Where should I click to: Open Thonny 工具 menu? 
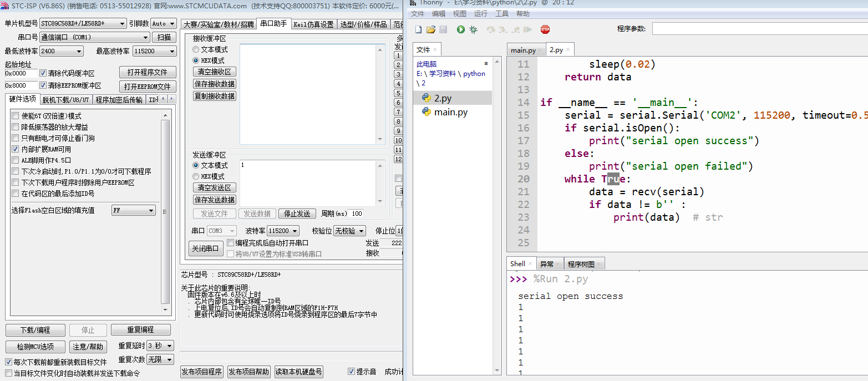(502, 14)
